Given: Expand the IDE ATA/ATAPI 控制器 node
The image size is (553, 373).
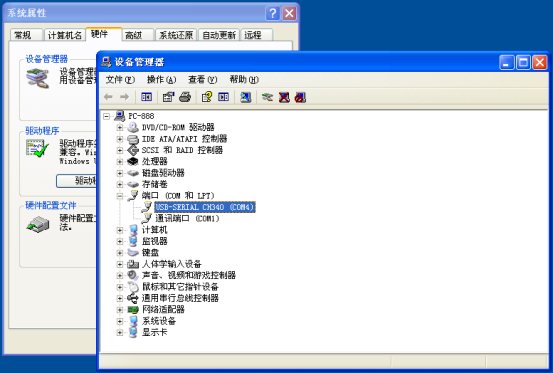Looking at the screenshot, I should 120,139.
